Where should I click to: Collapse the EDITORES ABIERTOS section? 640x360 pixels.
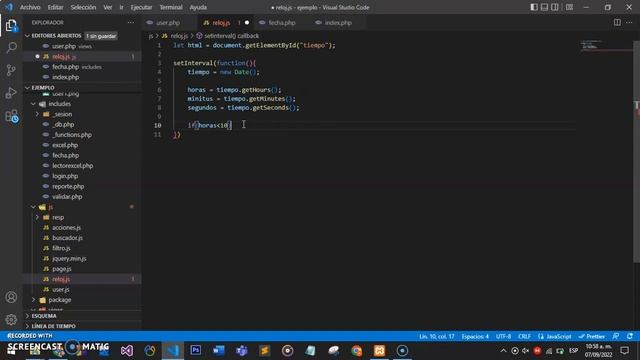tap(27, 36)
